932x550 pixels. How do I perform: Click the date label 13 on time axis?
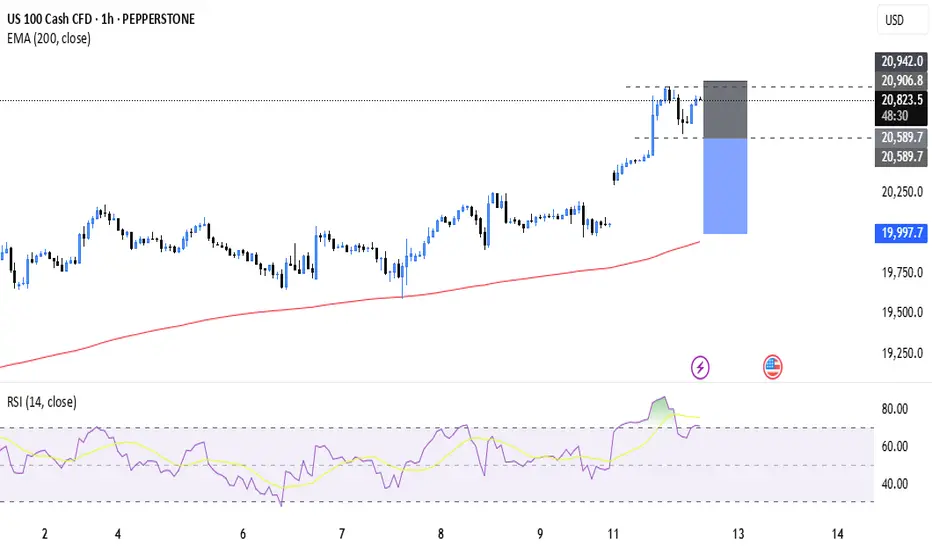tap(739, 534)
